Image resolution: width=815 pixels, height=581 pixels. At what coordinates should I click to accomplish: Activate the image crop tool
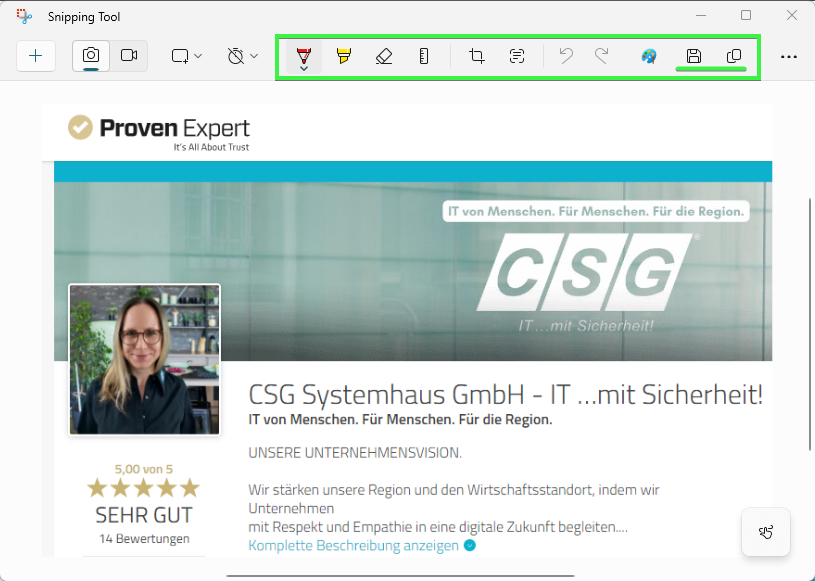click(477, 56)
